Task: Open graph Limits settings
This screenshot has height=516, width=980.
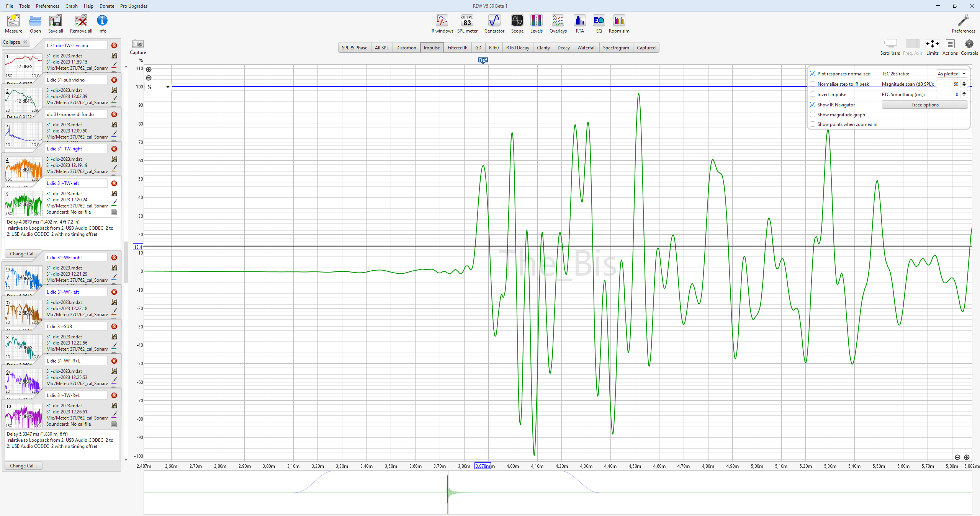Action: pyautogui.click(x=932, y=47)
